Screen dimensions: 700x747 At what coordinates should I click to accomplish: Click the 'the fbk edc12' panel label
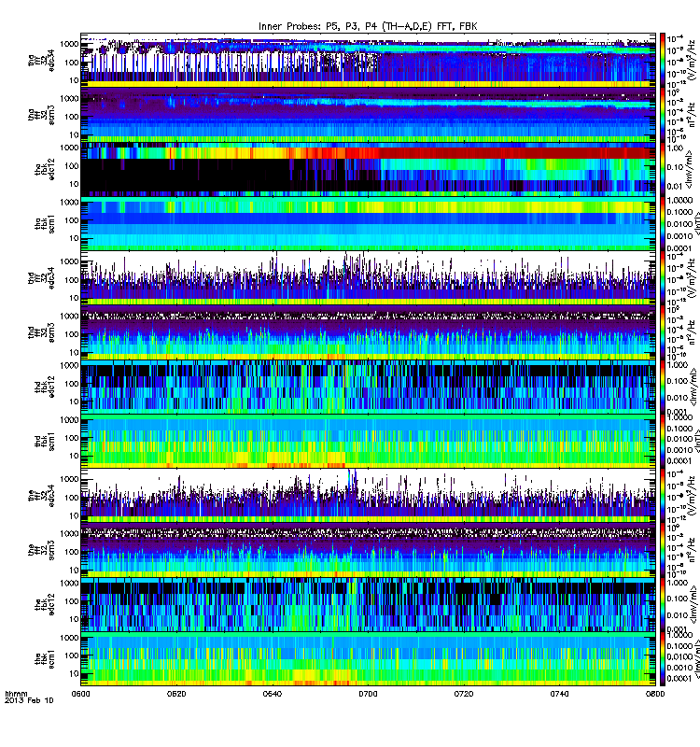tap(45, 604)
